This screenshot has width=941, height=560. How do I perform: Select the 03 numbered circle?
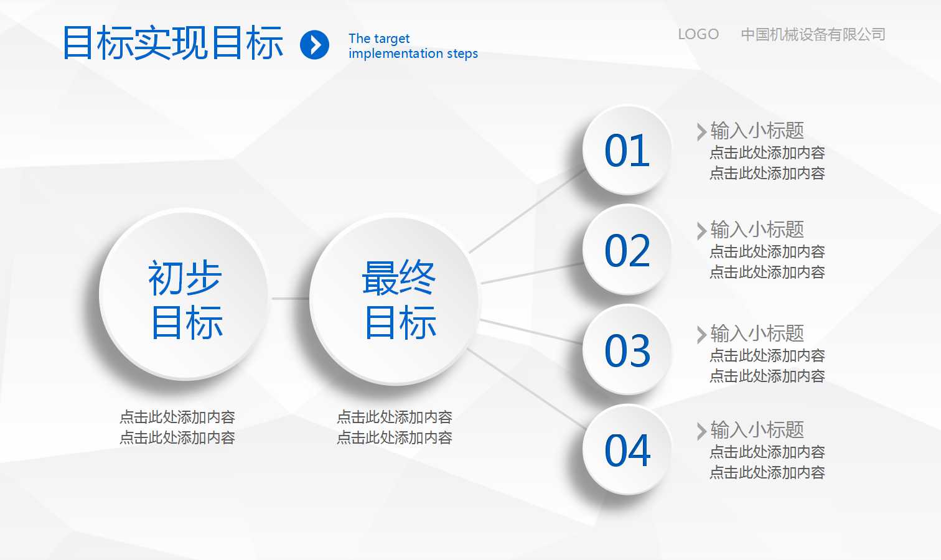(x=627, y=350)
